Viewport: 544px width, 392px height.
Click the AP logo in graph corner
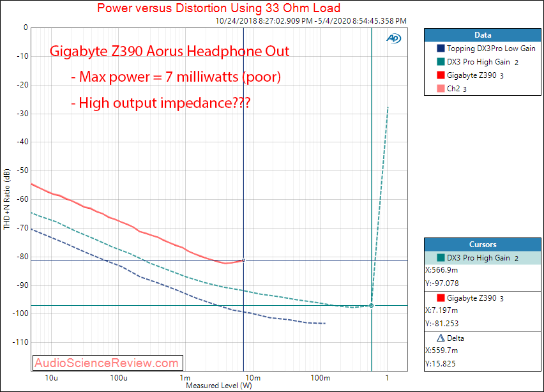pos(394,38)
